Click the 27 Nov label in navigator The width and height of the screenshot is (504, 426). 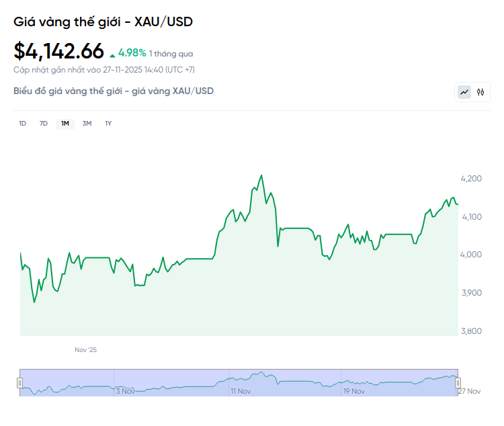pyautogui.click(x=469, y=391)
